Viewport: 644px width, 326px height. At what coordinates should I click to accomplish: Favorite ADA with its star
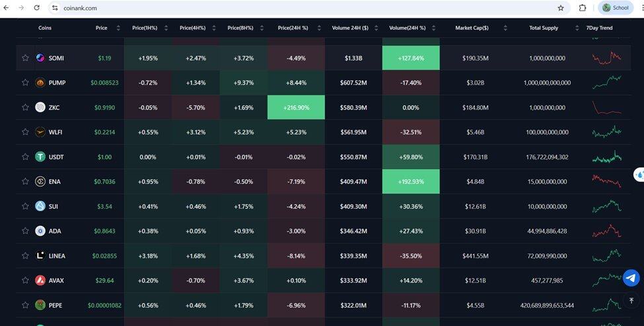(25, 231)
